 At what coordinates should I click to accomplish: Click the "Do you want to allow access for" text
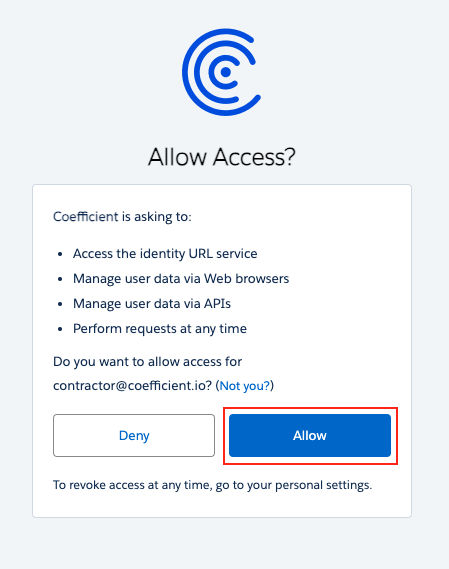(x=148, y=362)
